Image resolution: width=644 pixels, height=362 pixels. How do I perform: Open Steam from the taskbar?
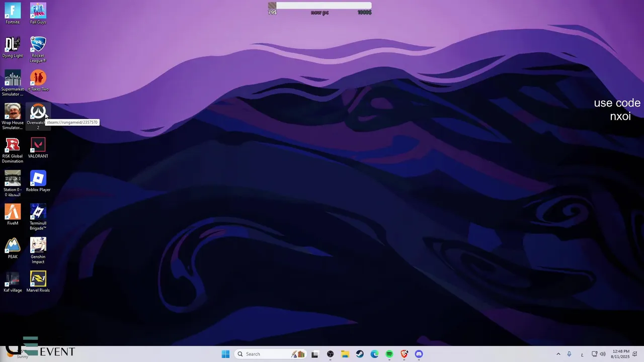pos(360,354)
